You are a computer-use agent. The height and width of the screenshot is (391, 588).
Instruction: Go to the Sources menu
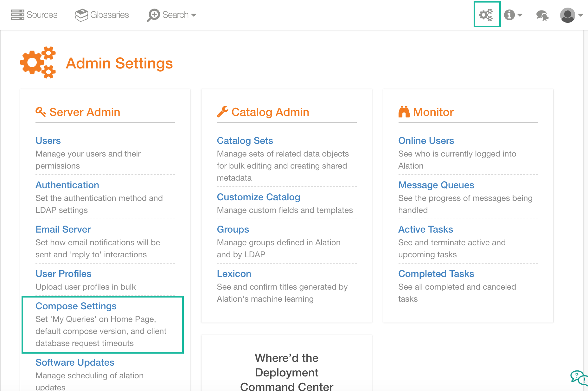34,15
